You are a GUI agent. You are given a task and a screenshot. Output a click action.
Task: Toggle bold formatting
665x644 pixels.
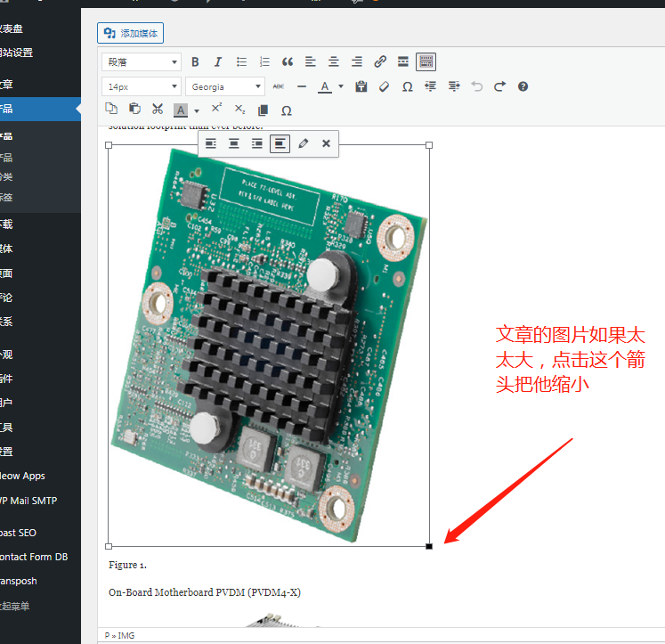[x=195, y=62]
